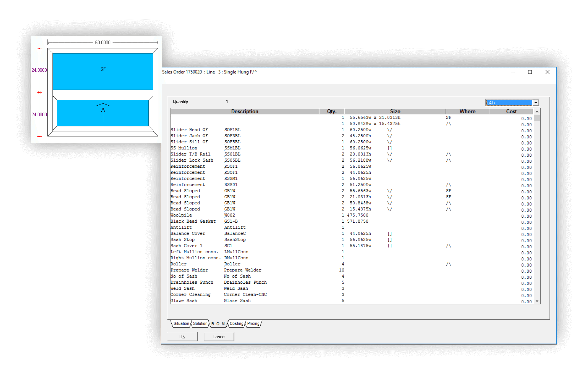
Task: Click the Description column header
Action: tap(244, 111)
